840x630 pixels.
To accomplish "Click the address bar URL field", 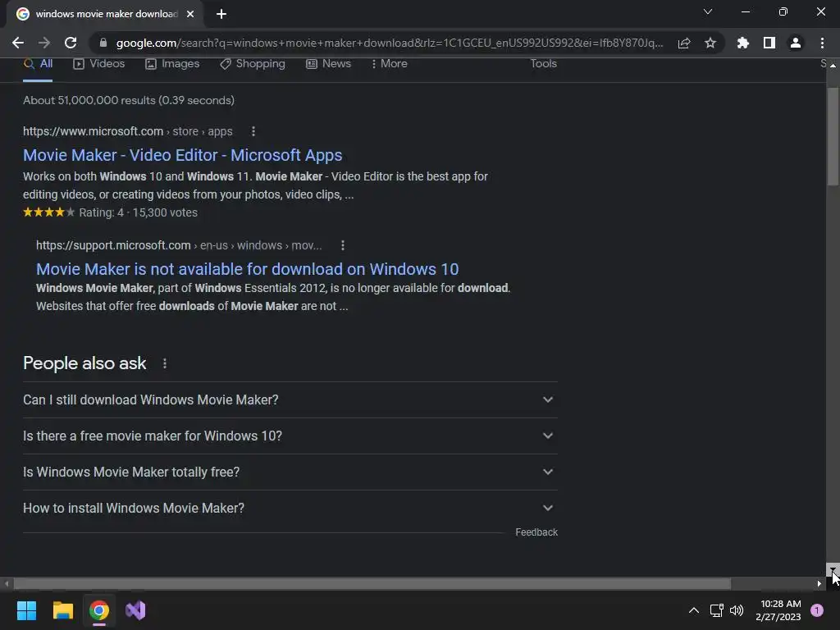I will pos(390,43).
